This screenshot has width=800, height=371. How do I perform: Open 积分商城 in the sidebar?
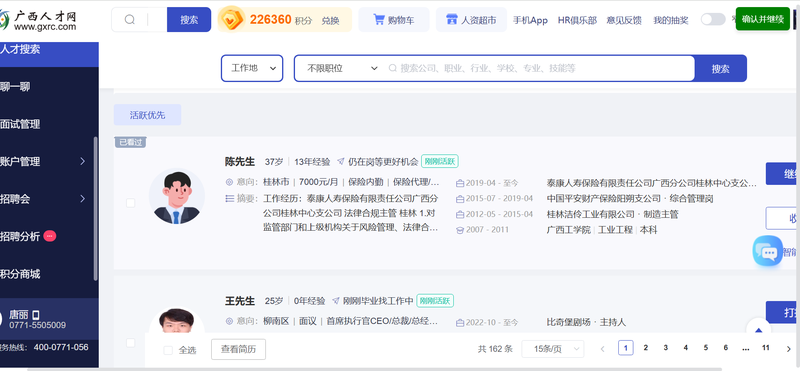(20, 274)
